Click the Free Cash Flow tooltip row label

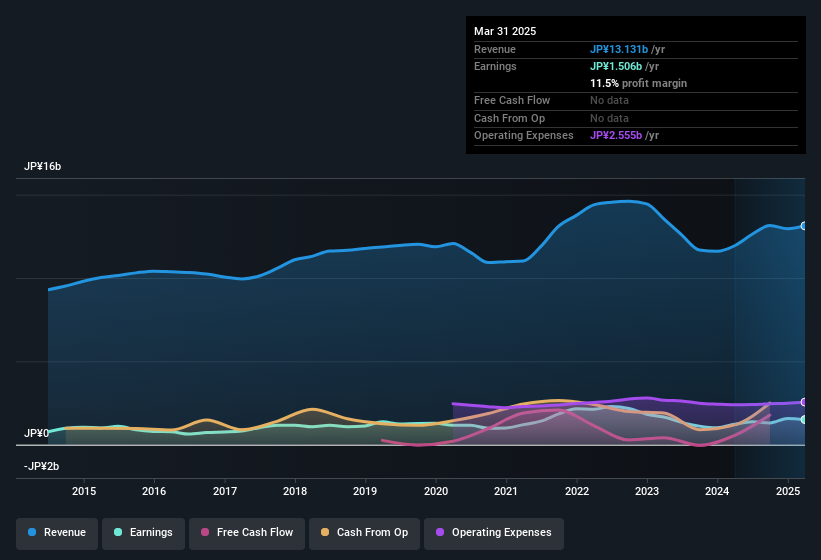click(x=512, y=100)
